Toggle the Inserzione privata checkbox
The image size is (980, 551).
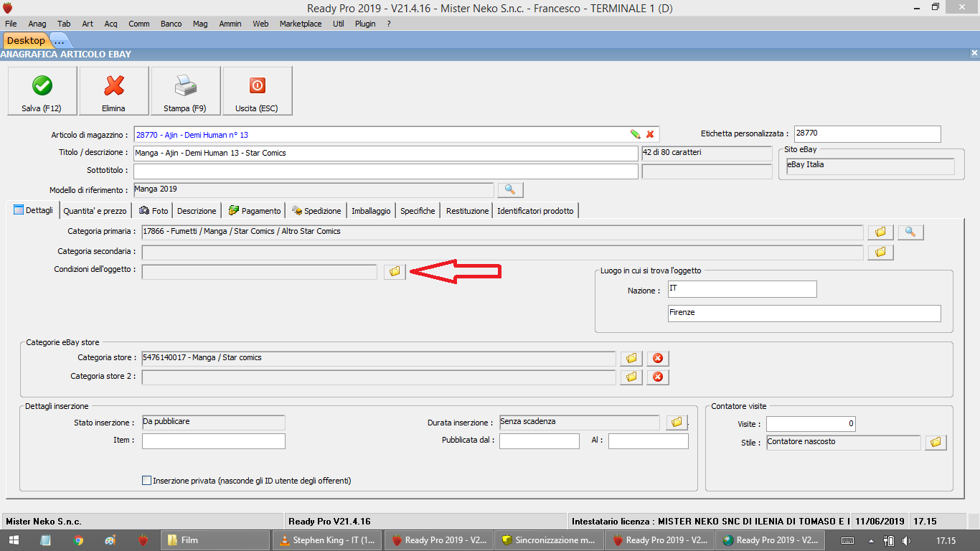[147, 481]
